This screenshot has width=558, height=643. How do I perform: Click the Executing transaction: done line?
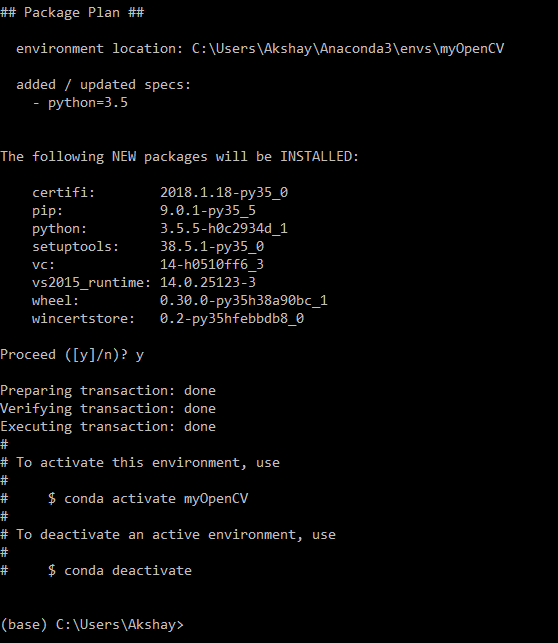108,427
